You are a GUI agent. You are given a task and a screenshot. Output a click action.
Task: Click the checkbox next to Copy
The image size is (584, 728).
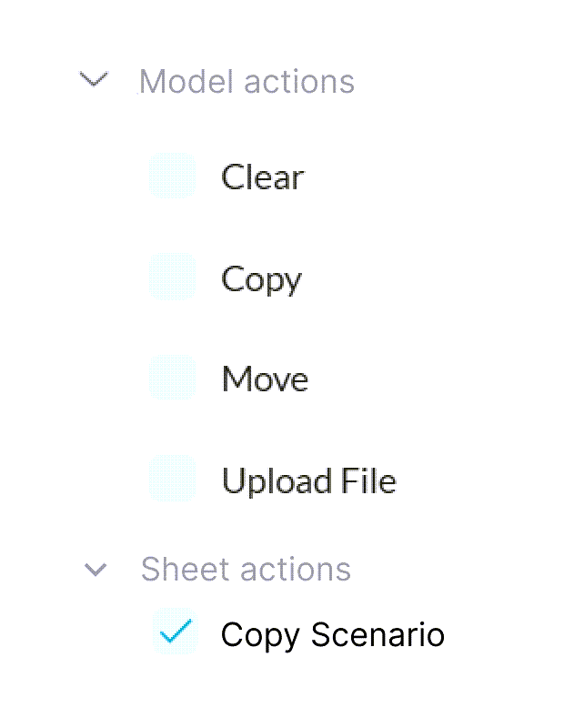(x=172, y=277)
